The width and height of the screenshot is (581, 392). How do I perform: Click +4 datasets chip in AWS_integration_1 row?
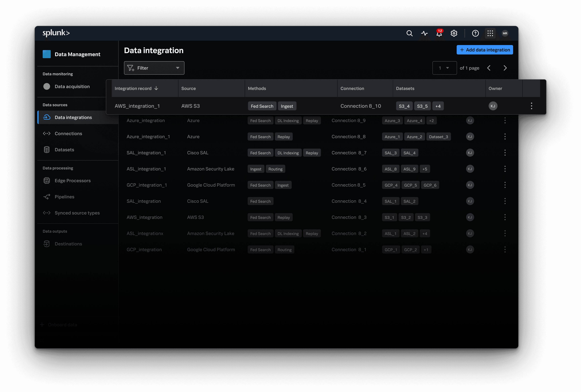tap(438, 106)
